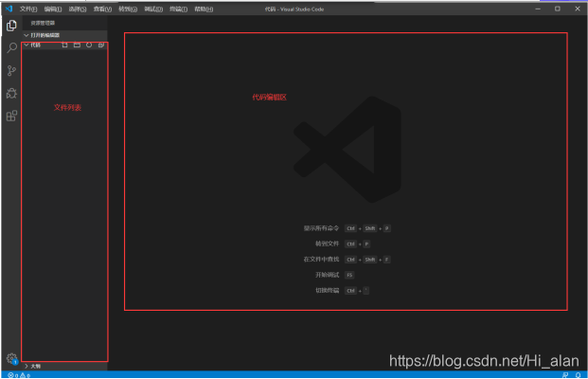
Task: Open the 选择(S) menu
Action: click(78, 9)
